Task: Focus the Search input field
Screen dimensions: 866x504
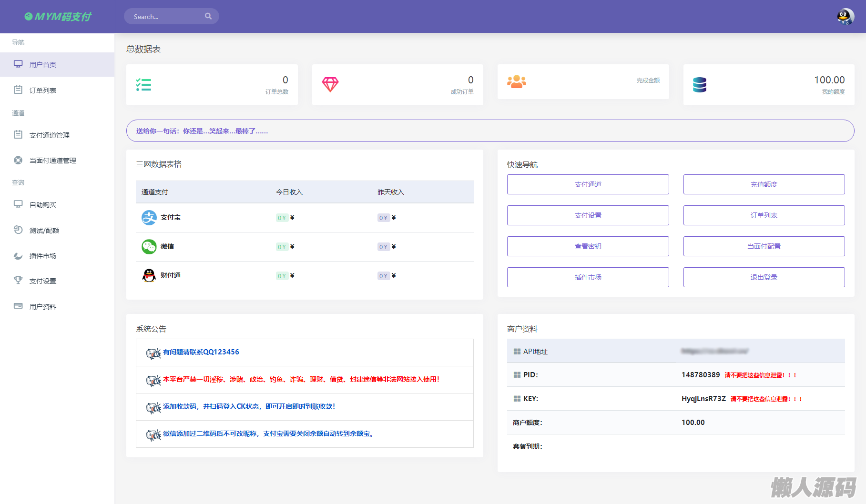Action: click(164, 17)
